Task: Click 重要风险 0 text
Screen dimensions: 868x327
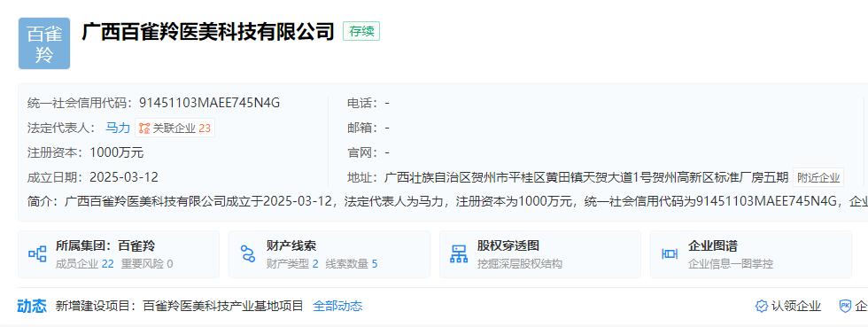Action: (x=147, y=264)
